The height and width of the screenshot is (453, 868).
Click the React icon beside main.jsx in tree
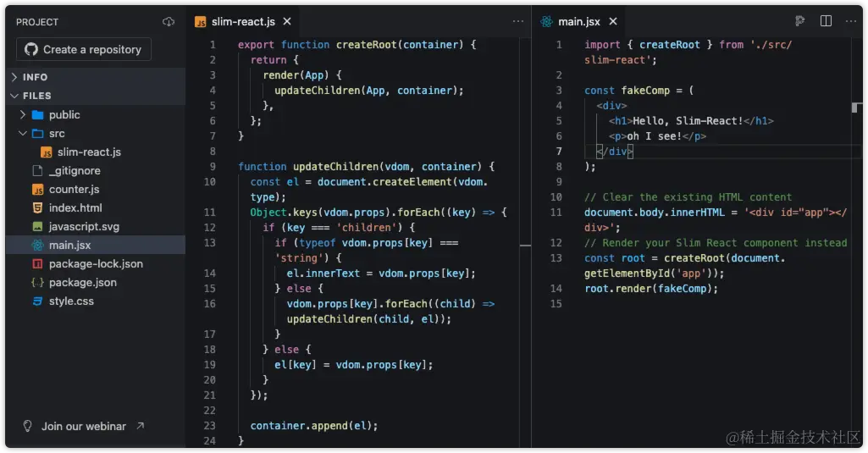(x=37, y=246)
